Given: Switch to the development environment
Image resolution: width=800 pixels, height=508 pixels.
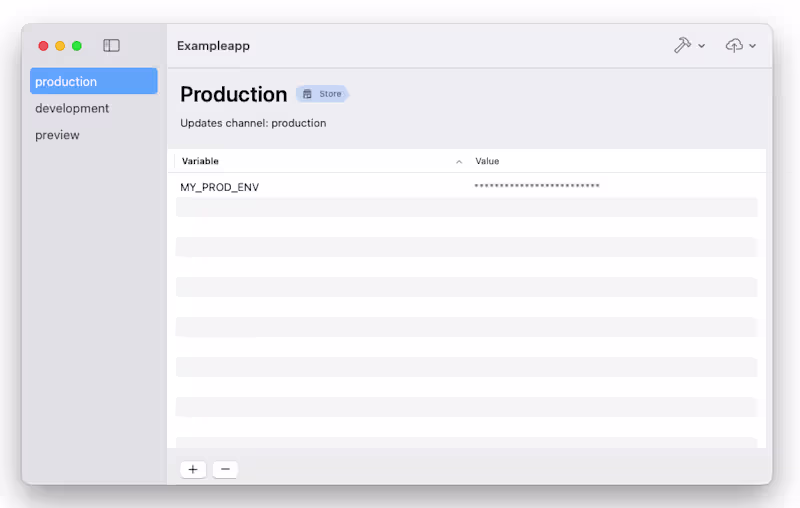Looking at the screenshot, I should coord(72,108).
